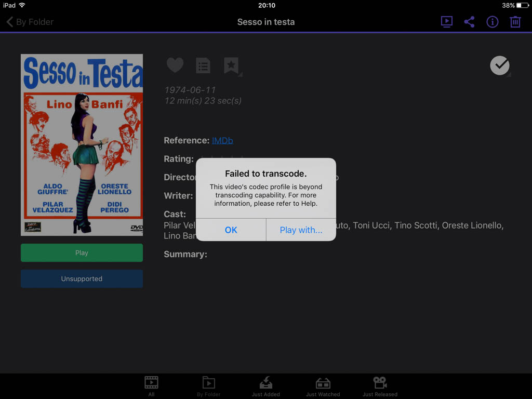Tap the Cast: label
This screenshot has height=399, width=532.
175,214
